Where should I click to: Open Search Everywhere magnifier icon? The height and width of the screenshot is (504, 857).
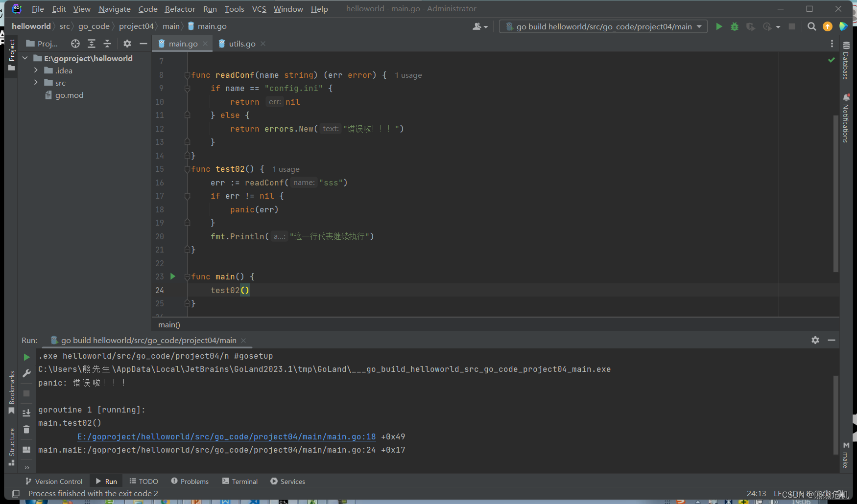(812, 26)
